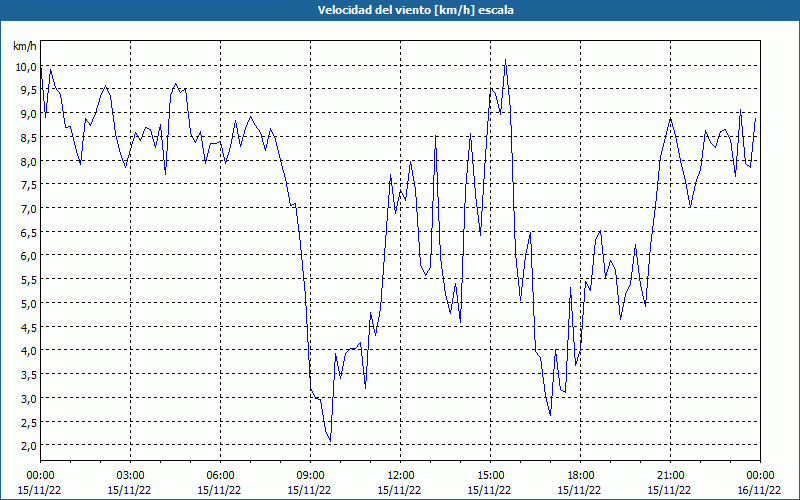The image size is (800, 500).
Task: Select the 8,5 y-axis value label
Action: [29, 137]
